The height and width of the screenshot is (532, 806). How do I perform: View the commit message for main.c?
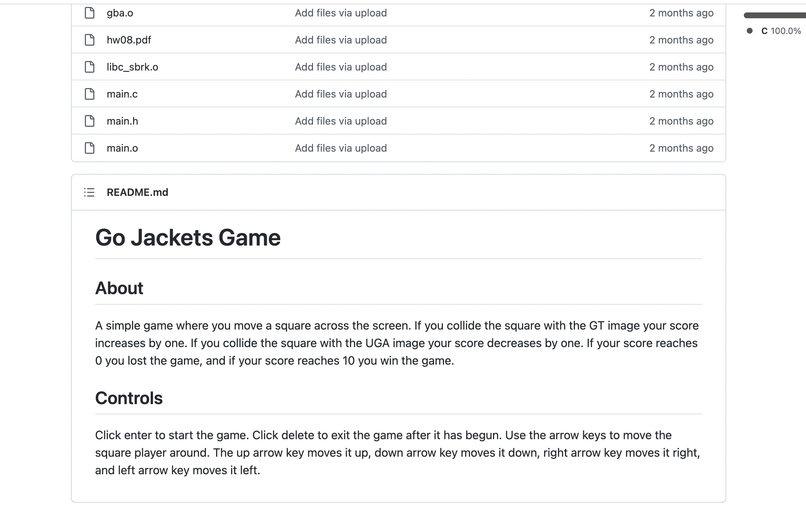(x=341, y=94)
